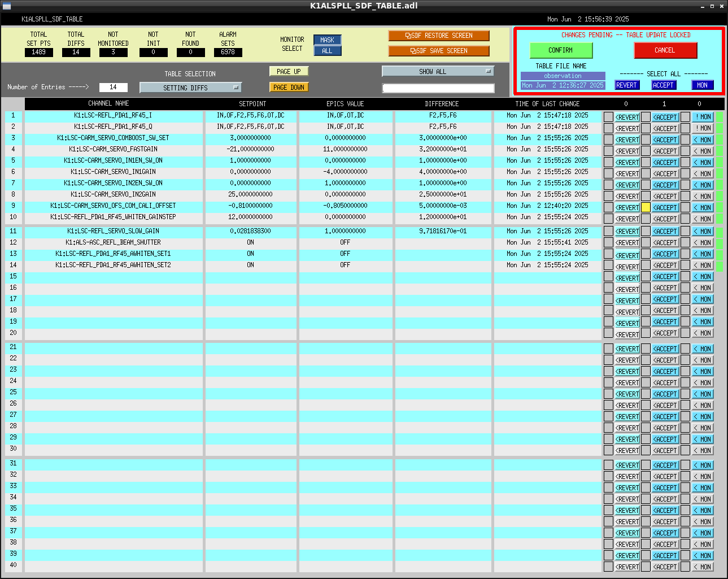The width and height of the screenshot is (728, 579).
Task: Revert the K1:LSC-CARM_SERVO_FASTGAIN row
Action: point(627,151)
